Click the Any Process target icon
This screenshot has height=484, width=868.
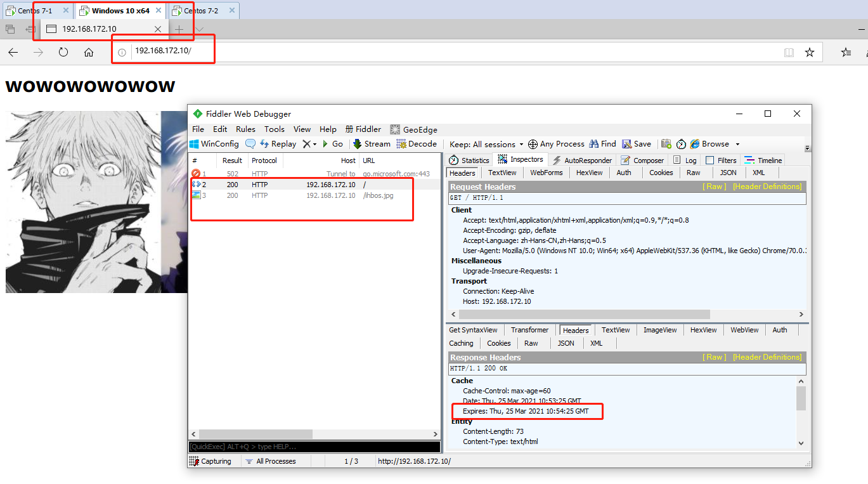(x=533, y=144)
